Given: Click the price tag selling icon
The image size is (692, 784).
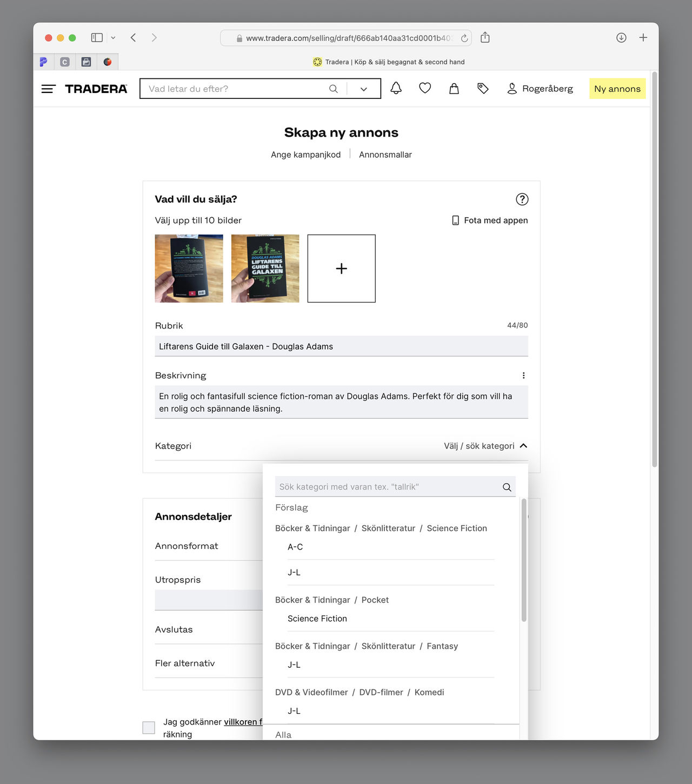Looking at the screenshot, I should [483, 89].
